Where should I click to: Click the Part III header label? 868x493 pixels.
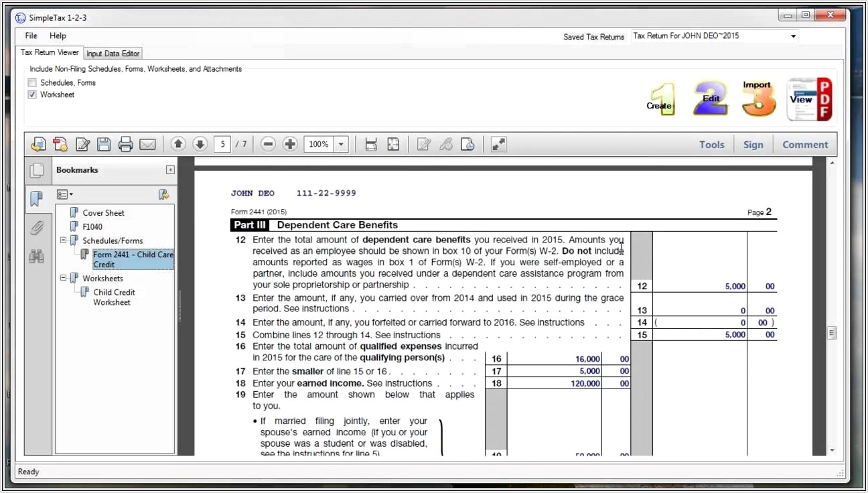click(250, 225)
